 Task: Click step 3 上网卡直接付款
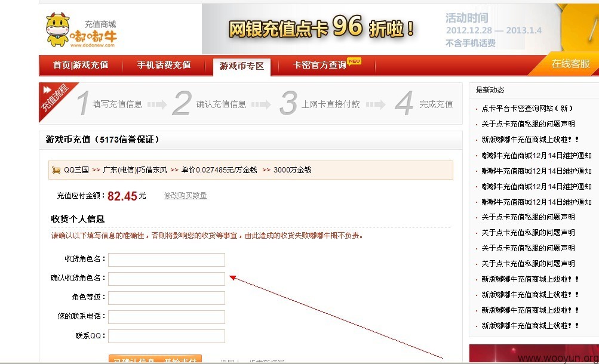coord(320,103)
